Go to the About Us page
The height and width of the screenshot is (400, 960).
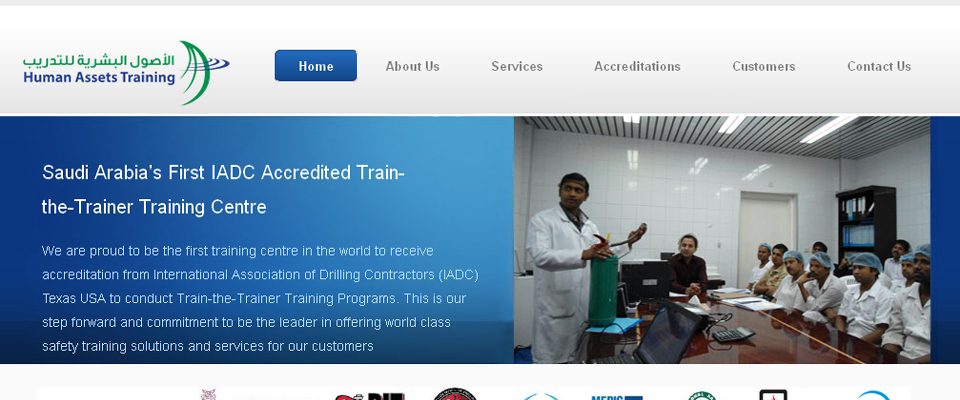pyautogui.click(x=413, y=66)
